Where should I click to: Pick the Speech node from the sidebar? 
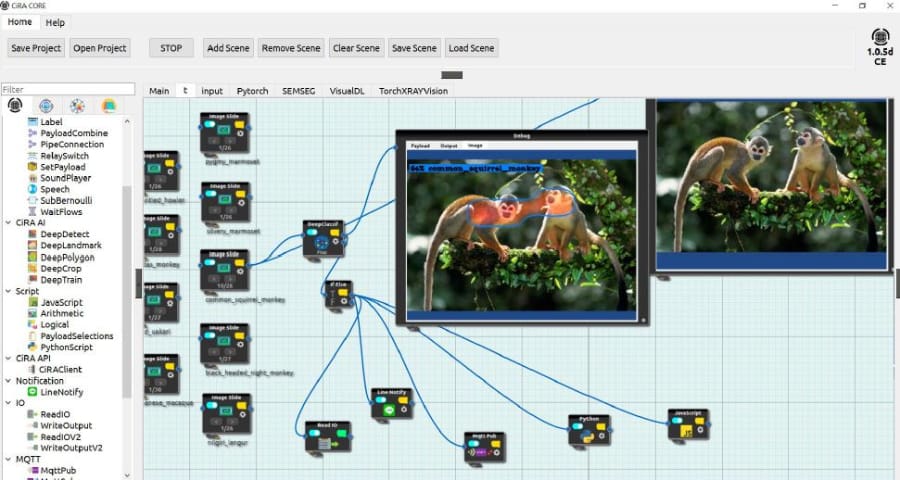(x=55, y=189)
